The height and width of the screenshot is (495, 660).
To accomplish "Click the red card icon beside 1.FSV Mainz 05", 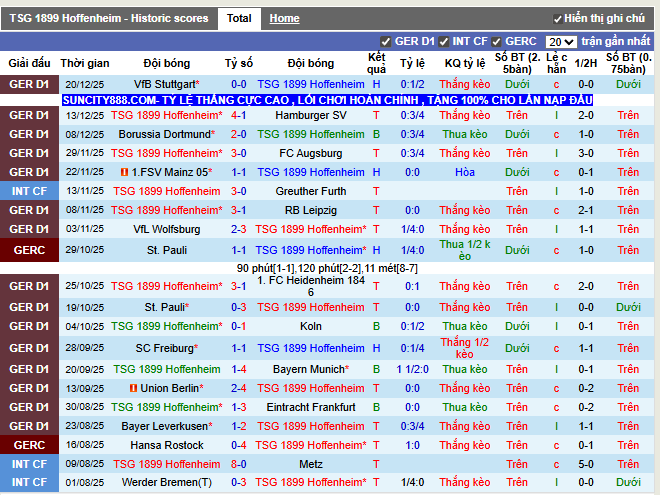I will coord(124,172).
